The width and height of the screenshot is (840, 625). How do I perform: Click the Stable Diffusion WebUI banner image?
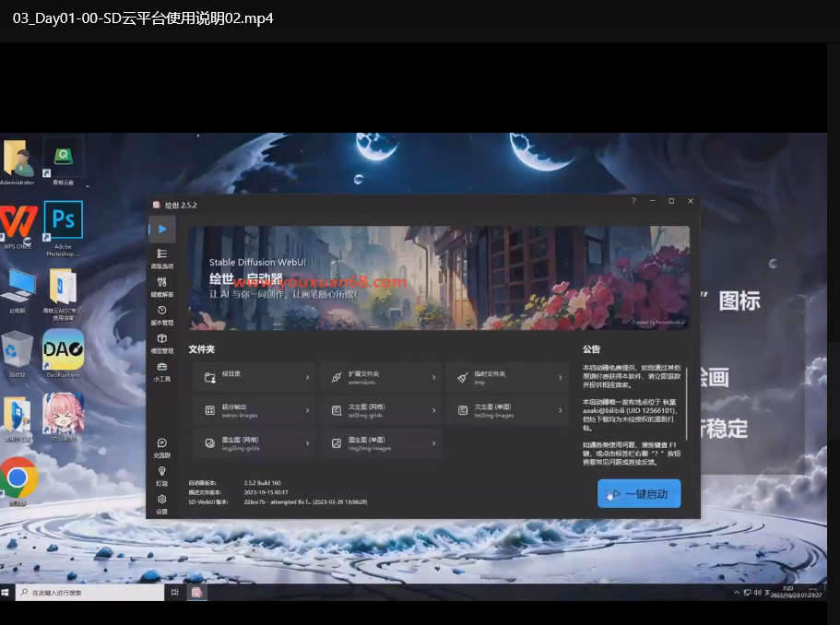pos(439,277)
